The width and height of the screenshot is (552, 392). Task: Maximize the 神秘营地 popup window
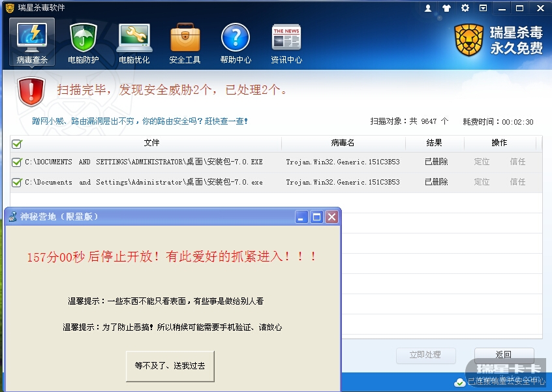tap(316, 217)
